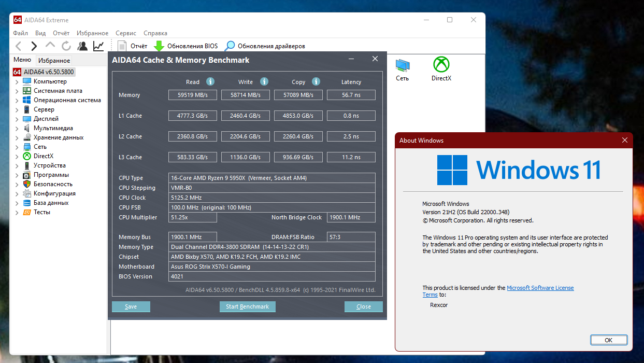Open the Справка menu
644x363 pixels.
point(155,33)
